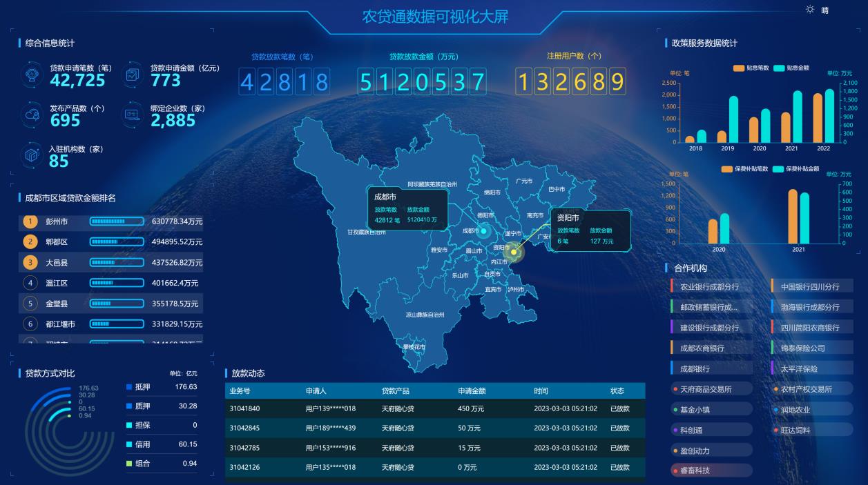Click the 贷款申请笔数 statistic icon
Image resolution: width=868 pixels, height=485 pixels.
click(32, 75)
